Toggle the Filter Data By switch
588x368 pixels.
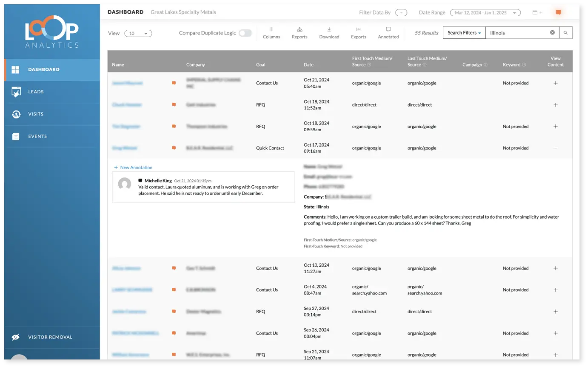pos(401,13)
